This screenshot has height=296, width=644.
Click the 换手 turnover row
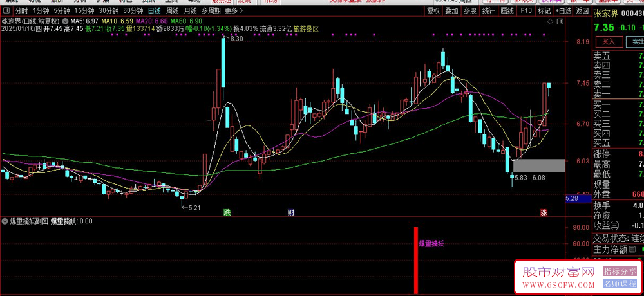pyautogui.click(x=618, y=205)
